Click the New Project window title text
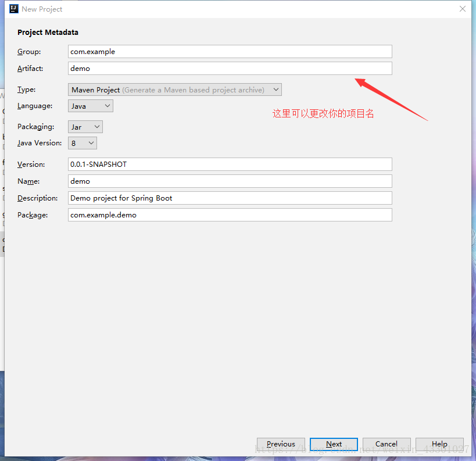Screen dimensions: 476x461 42,9
